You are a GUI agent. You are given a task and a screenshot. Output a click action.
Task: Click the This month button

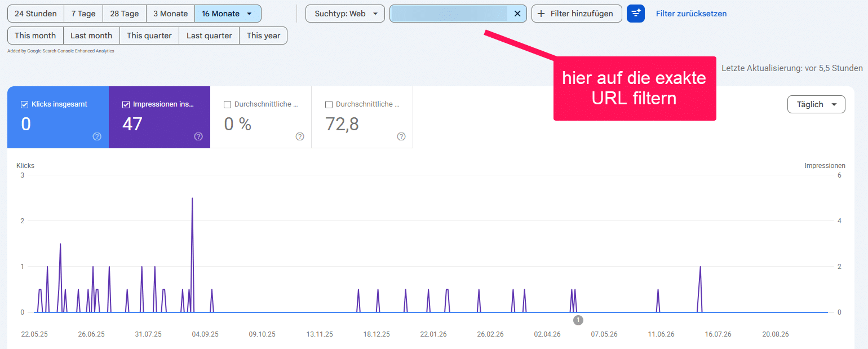click(36, 36)
